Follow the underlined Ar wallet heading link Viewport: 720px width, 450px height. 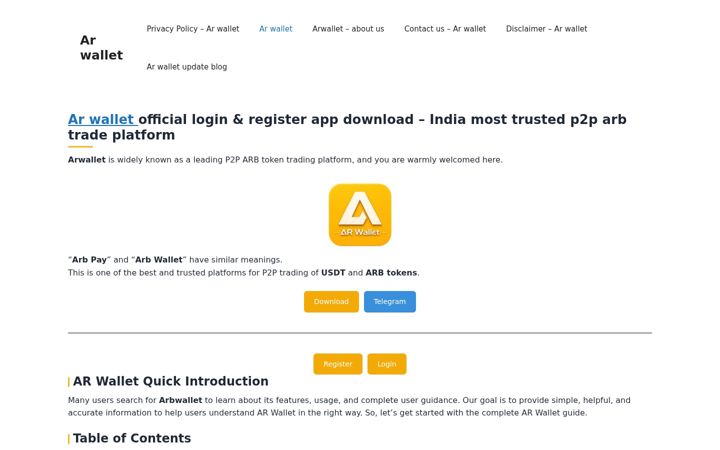click(x=101, y=119)
